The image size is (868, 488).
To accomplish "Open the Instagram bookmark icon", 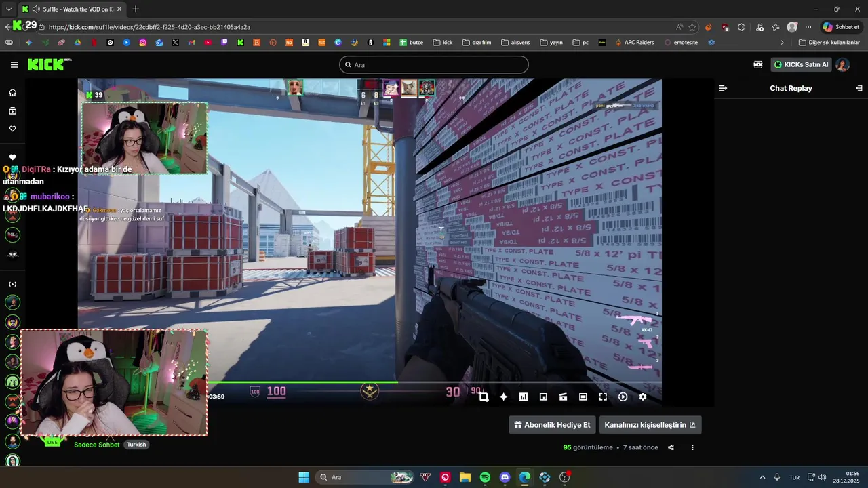I will tap(142, 42).
